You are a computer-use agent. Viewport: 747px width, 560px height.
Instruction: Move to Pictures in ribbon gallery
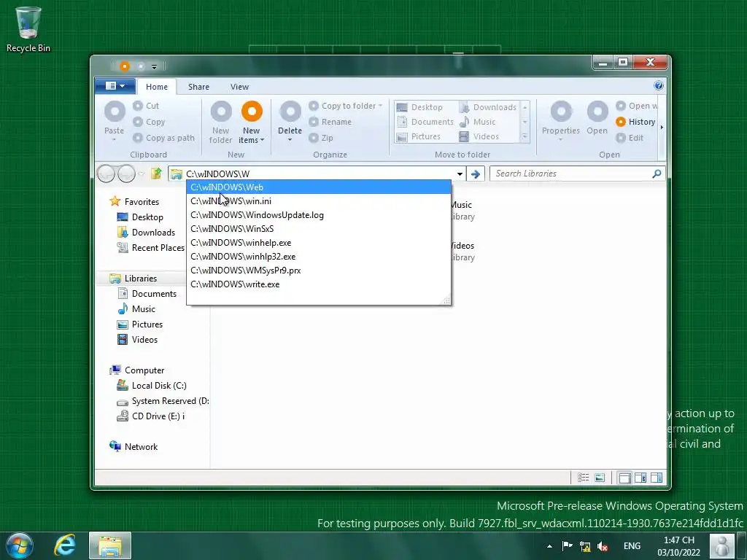pos(419,136)
